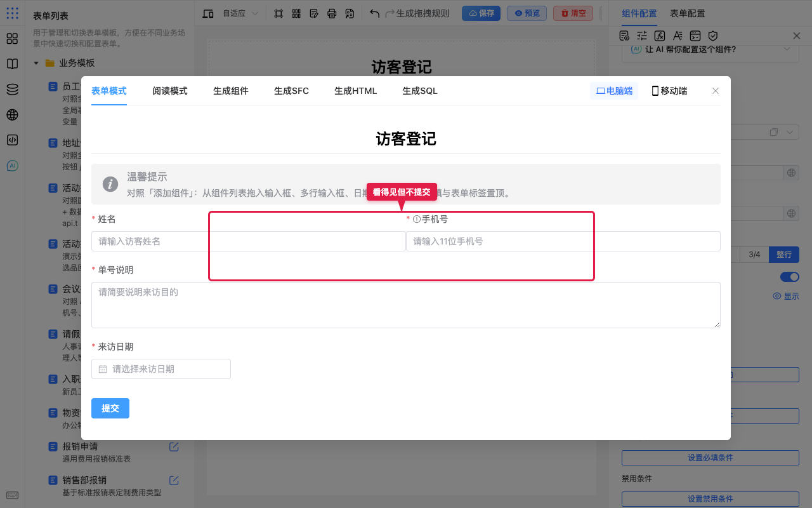Image resolution: width=812 pixels, height=508 pixels.
Task: Click the file-code toolbar icon after printer
Action: coord(350,13)
